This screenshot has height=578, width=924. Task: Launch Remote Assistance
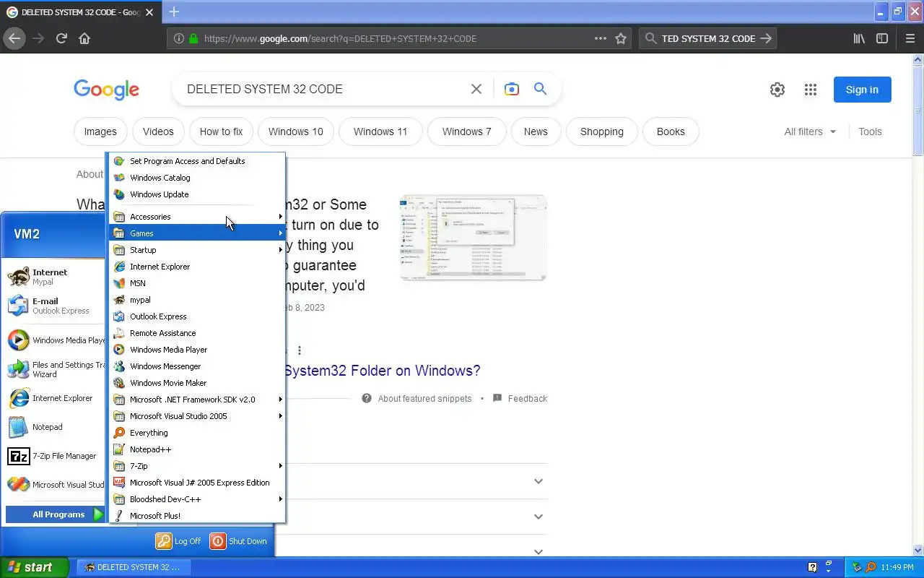click(197, 333)
